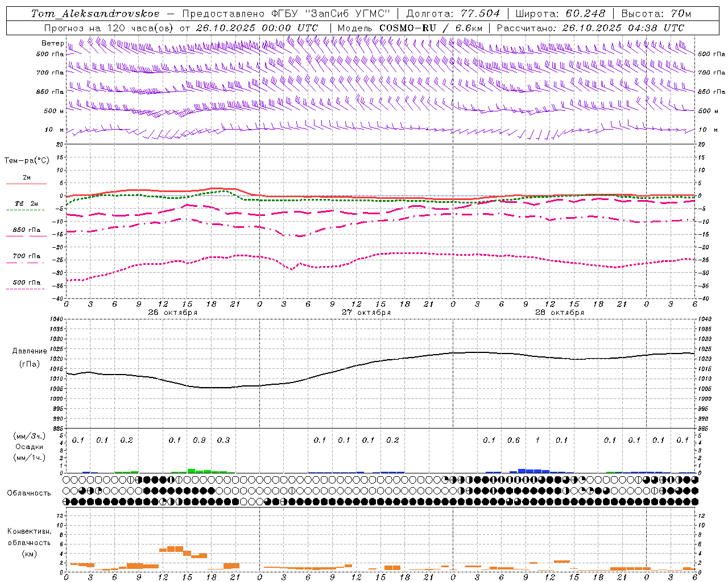Click the Прогноз на 120 часа(ов) text
Screen dimensions: 728x582
tap(109, 28)
